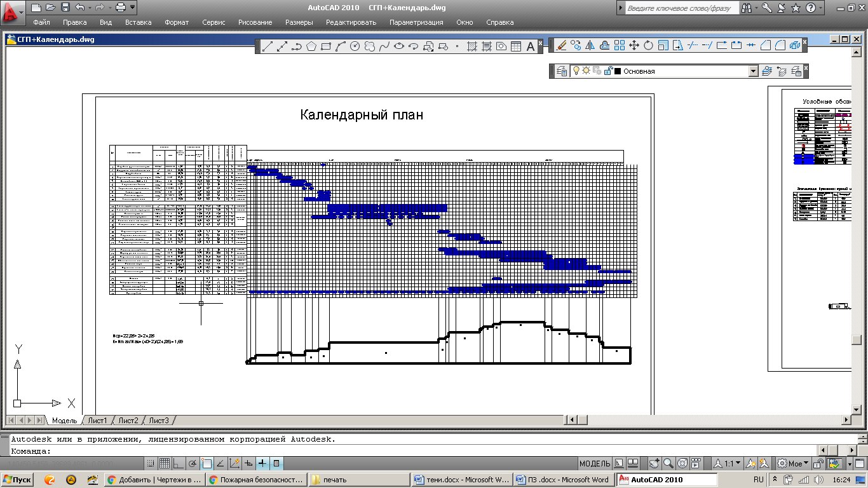Toggle layer on/off lightbulb icon
Image resolution: width=868 pixels, height=488 pixels.
click(576, 71)
